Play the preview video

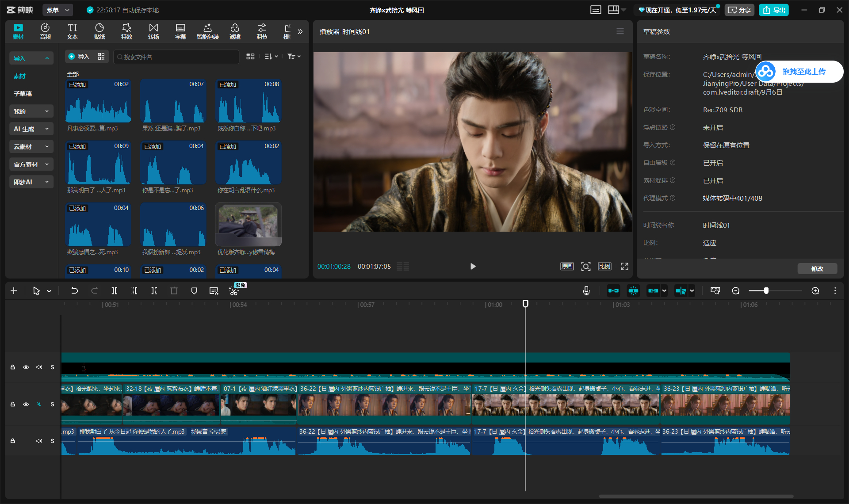coord(473,267)
